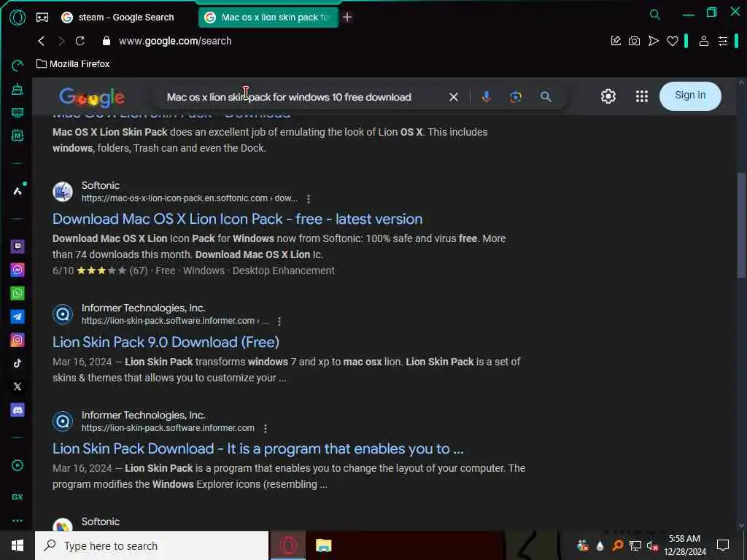Open the Aria AI sidebar icon
The image size is (747, 560).
(18, 192)
